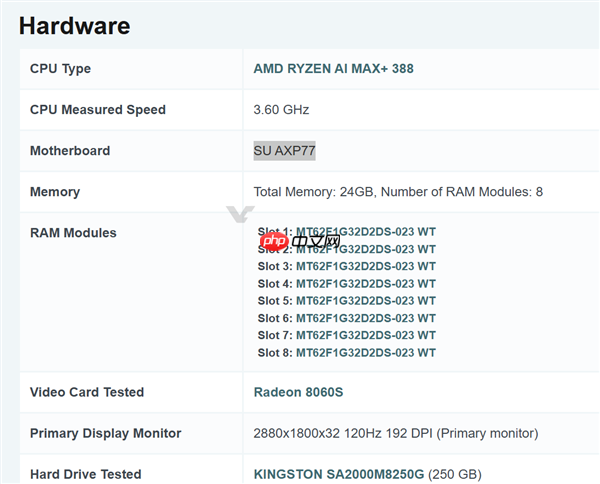
Task: Click the Hard Drive Tested label
Action: pyautogui.click(x=86, y=474)
